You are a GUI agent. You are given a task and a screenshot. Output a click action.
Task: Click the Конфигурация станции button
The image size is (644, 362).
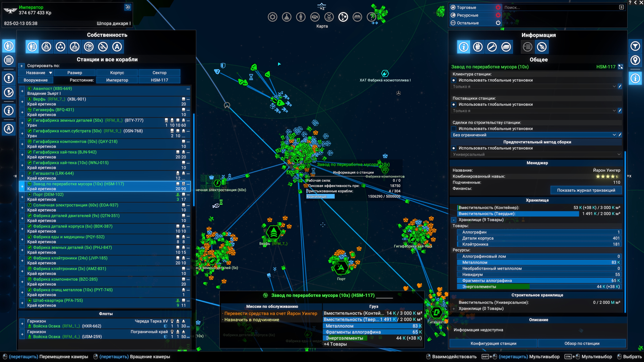[493, 344]
